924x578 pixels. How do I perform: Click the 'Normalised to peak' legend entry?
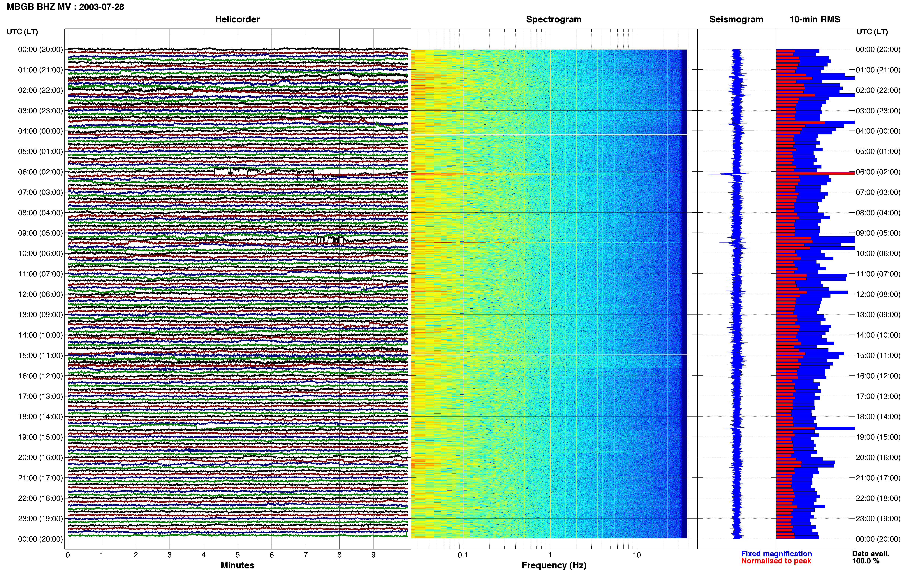pyautogui.click(x=776, y=561)
